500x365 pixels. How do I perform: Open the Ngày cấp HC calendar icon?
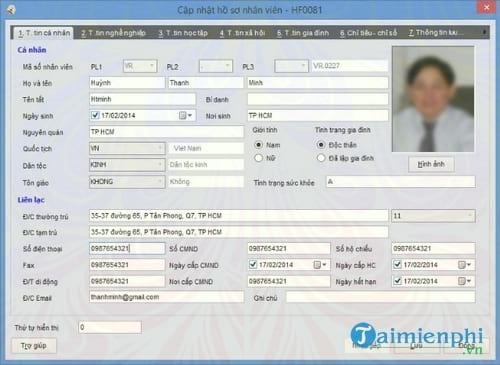click(x=464, y=265)
